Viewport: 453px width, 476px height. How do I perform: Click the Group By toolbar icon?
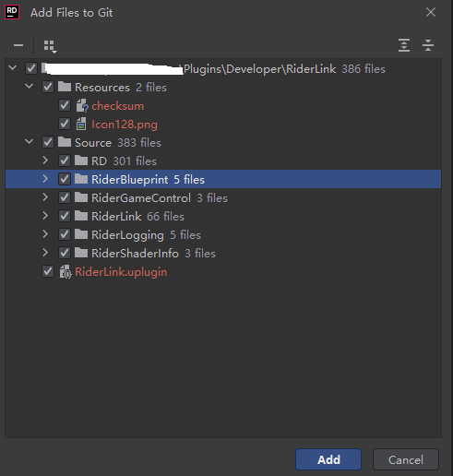coord(50,46)
